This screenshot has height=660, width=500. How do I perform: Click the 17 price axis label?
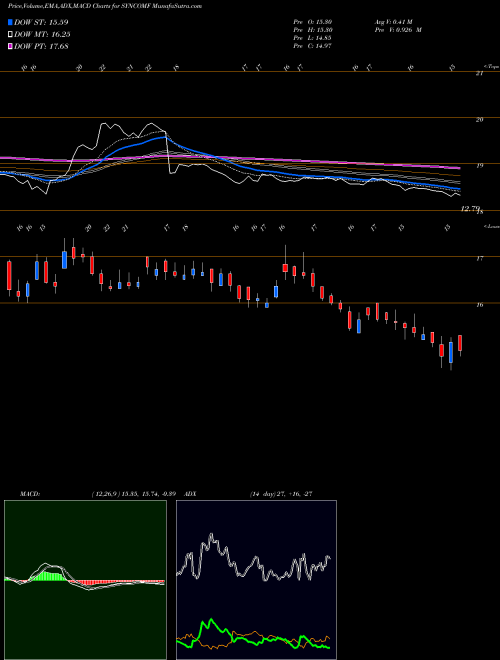(x=479, y=258)
